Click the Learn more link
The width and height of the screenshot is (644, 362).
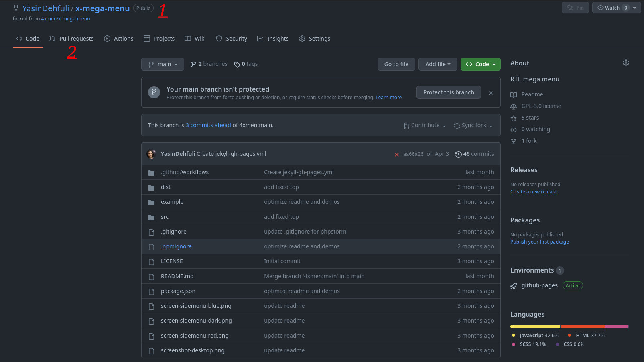coord(388,98)
